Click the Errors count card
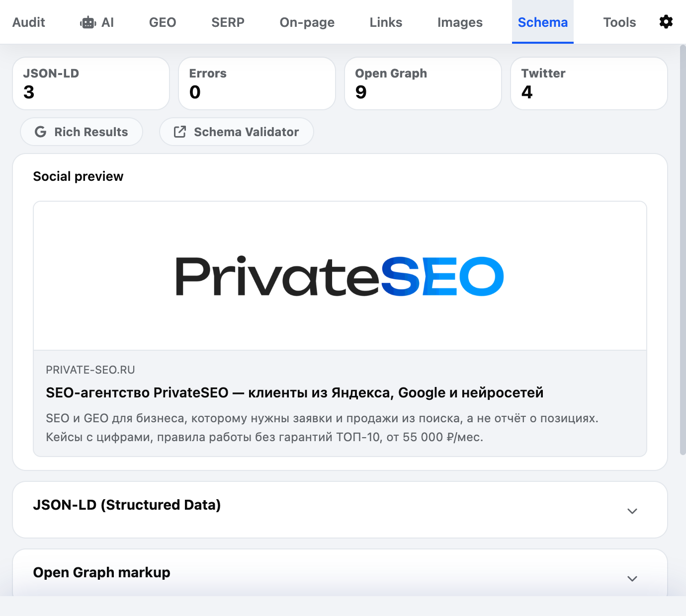Viewport: 686px width, 616px height. (x=257, y=83)
